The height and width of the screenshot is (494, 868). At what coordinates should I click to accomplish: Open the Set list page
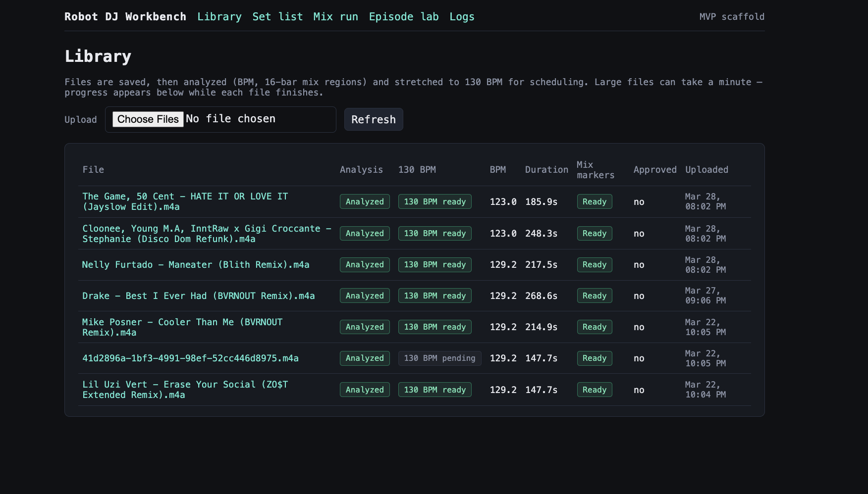(277, 16)
